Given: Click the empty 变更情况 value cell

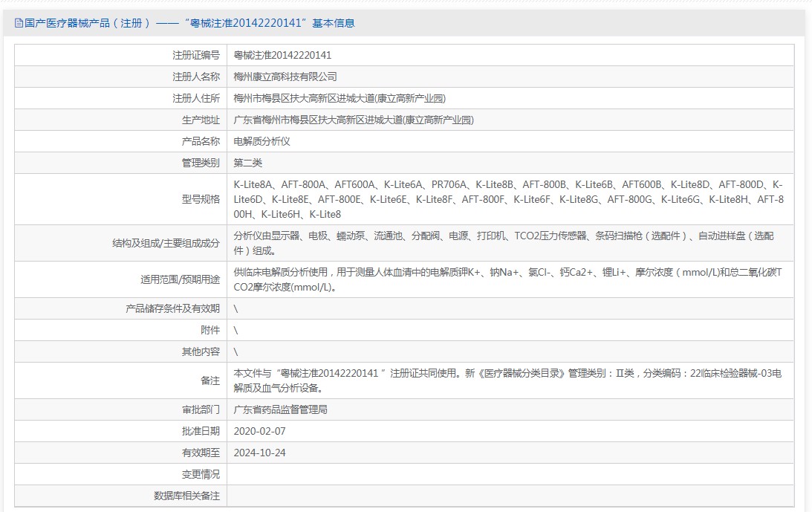Looking at the screenshot, I should point(510,474).
